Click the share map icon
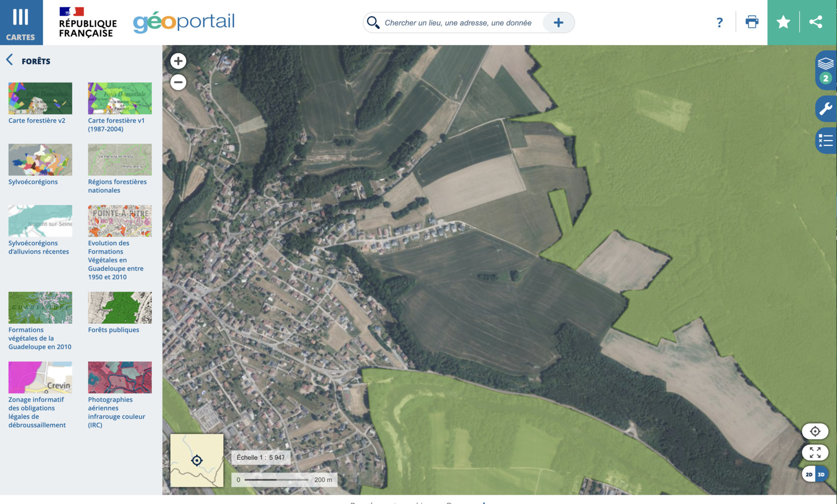This screenshot has height=504, width=837. [x=816, y=22]
